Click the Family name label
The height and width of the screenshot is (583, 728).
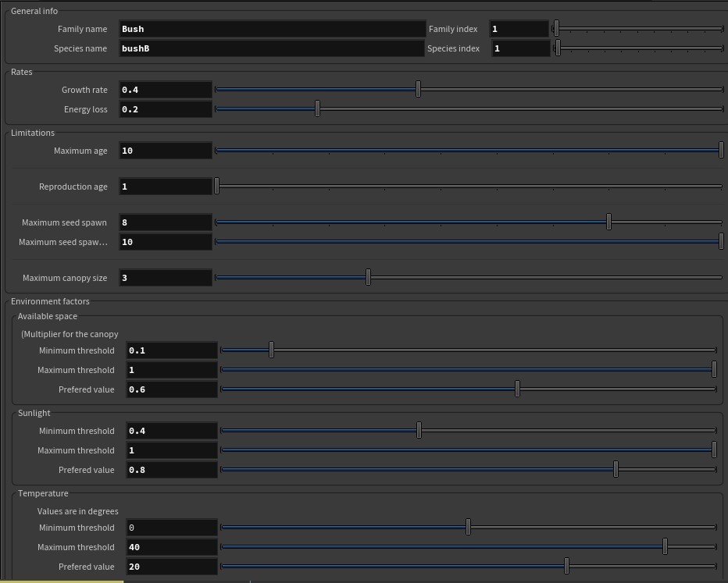82,29
